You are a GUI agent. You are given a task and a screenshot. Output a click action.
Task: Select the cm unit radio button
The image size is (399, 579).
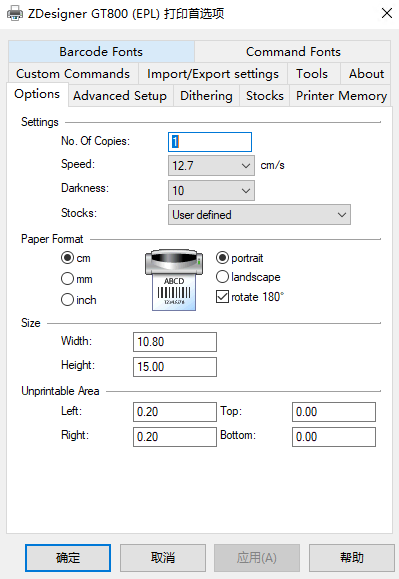68,257
